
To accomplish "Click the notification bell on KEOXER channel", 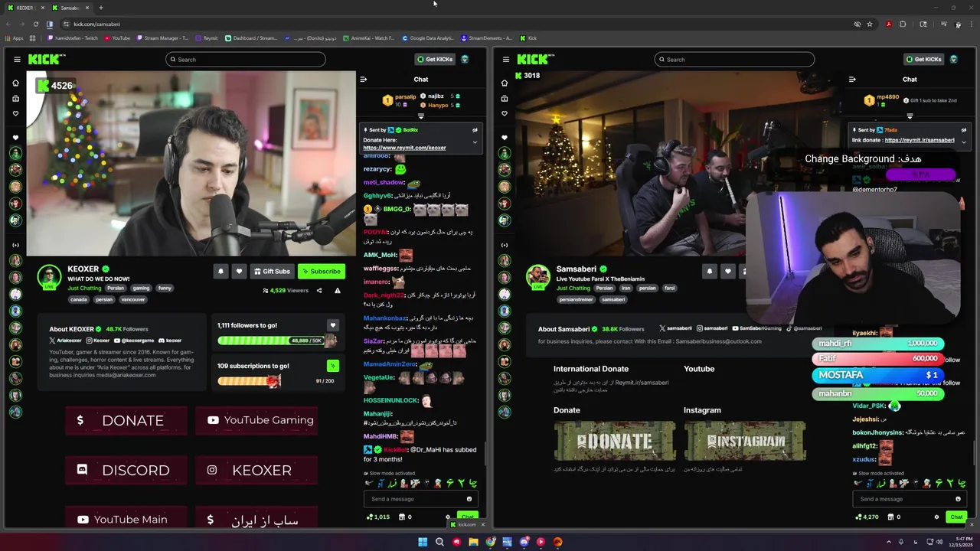I will [x=220, y=271].
